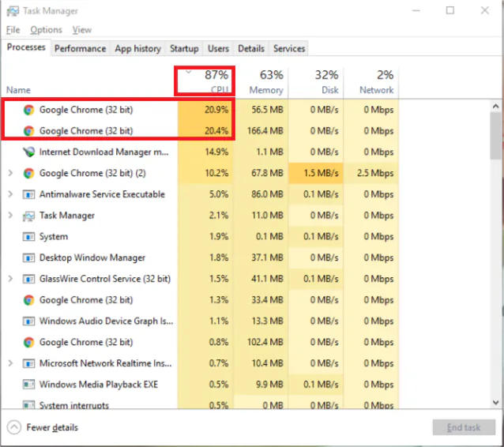Click the Microsoft Network Realtime Inspection icon
504x447 pixels.
pos(28,363)
